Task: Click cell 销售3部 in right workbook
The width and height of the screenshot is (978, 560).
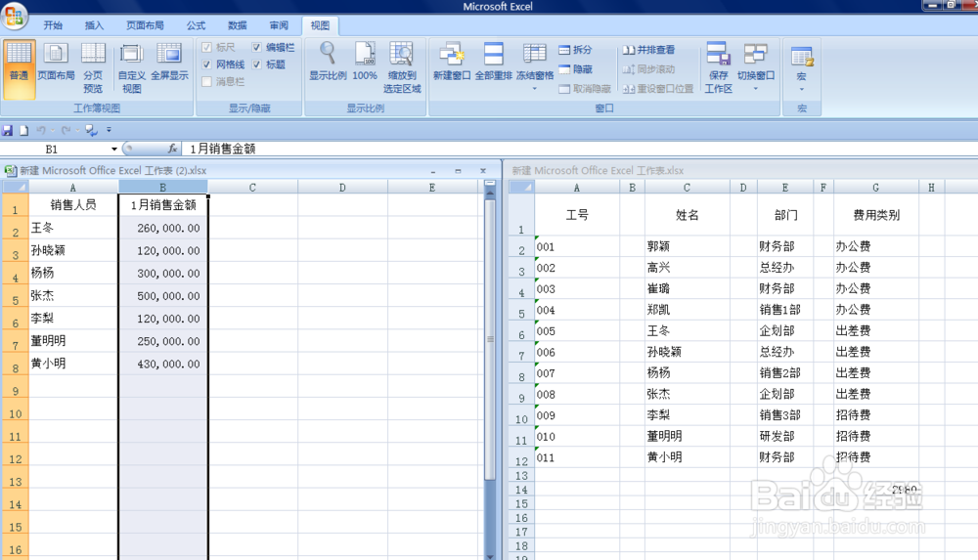Action: click(x=784, y=415)
